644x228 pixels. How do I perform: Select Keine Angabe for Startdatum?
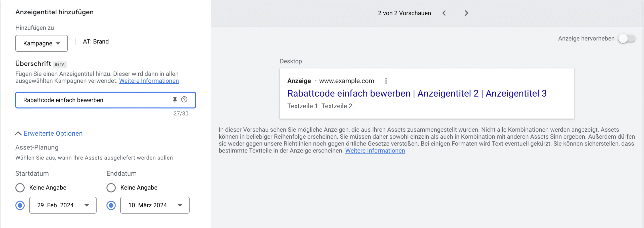coord(20,187)
